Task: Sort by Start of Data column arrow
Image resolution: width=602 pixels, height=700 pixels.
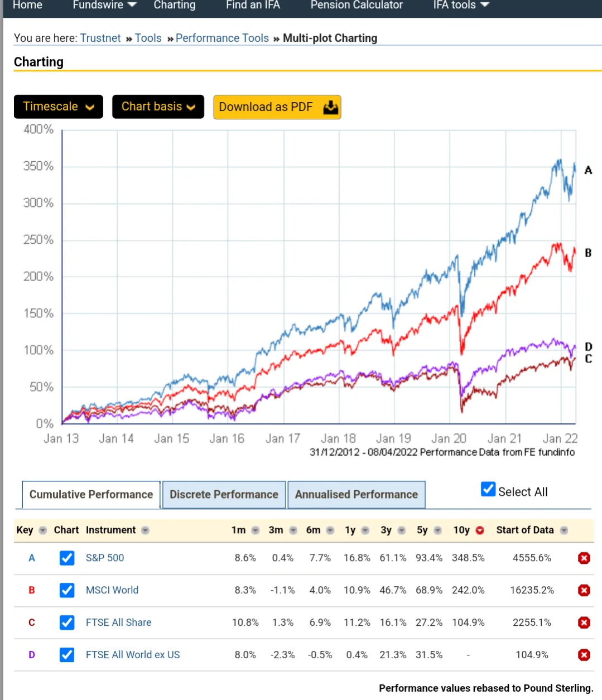Action: (x=564, y=530)
